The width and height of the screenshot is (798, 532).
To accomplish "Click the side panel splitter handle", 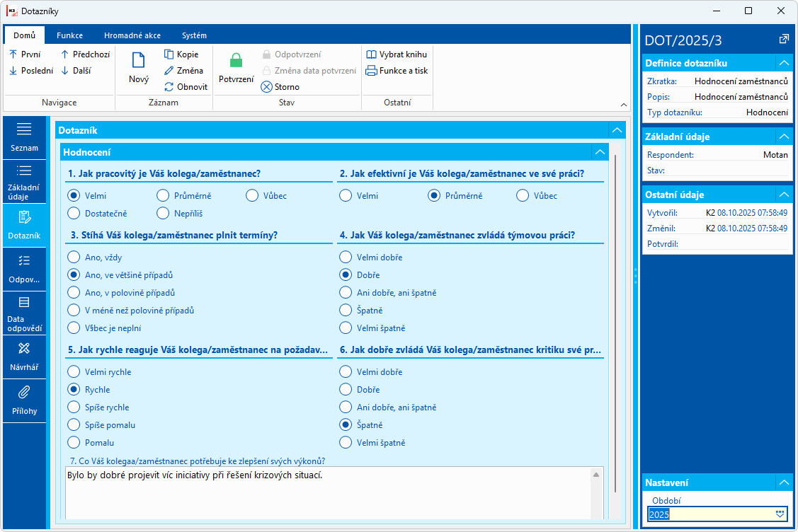I will [636, 275].
